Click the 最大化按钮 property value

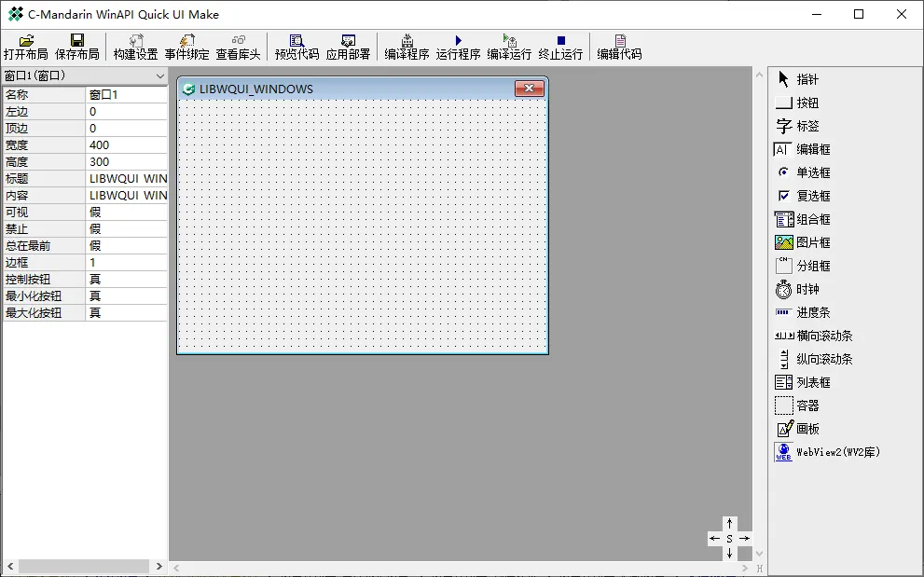[x=127, y=313]
